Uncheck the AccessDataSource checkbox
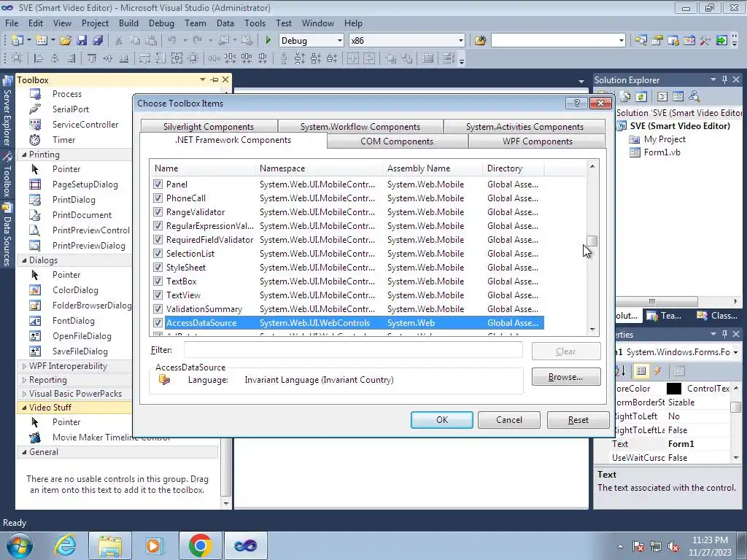The width and height of the screenshot is (747, 560). (158, 322)
